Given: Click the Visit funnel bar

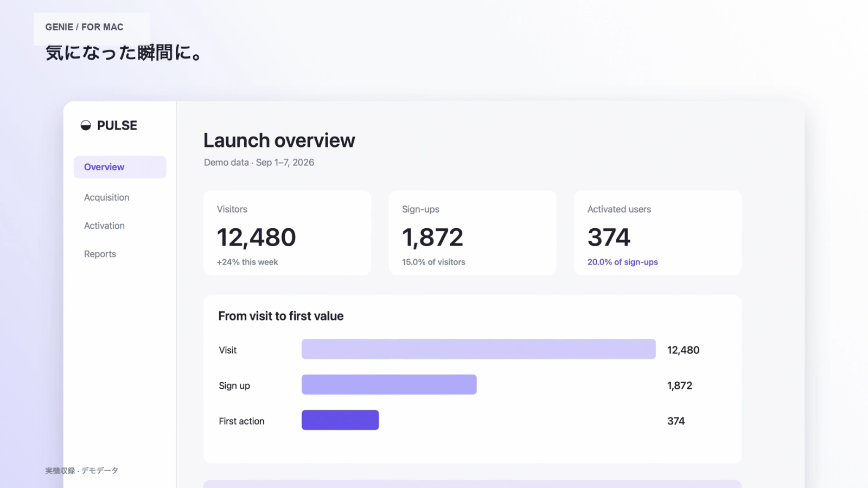Looking at the screenshot, I should tap(478, 349).
